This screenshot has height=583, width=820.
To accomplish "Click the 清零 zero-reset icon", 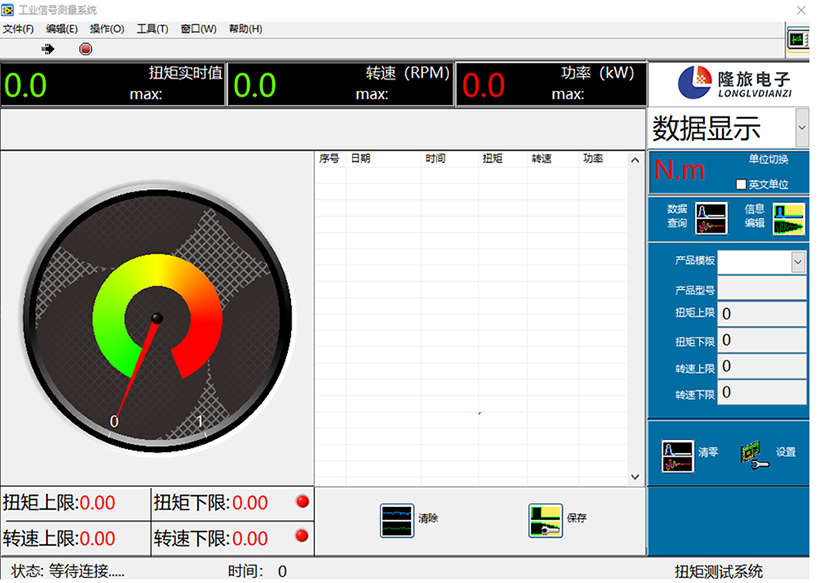I will tap(677, 455).
